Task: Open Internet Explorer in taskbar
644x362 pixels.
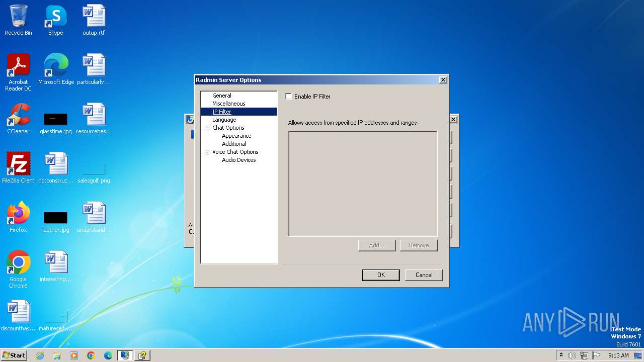Action: (40, 355)
